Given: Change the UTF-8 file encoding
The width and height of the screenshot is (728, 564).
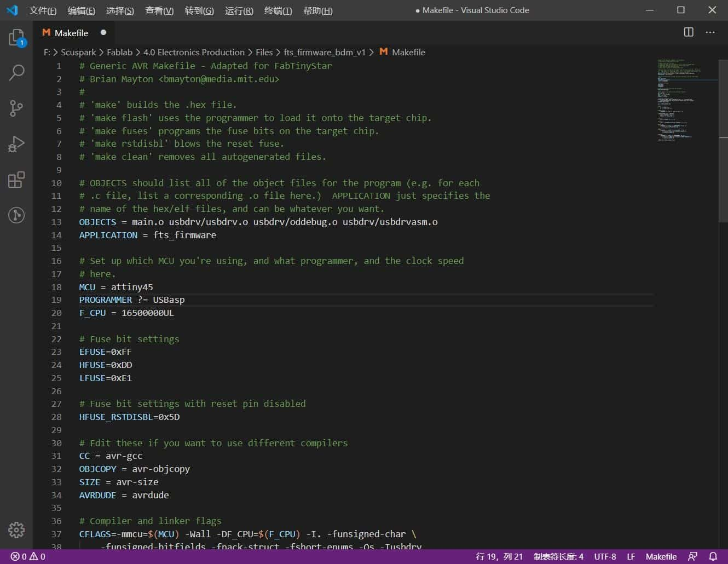Looking at the screenshot, I should tap(605, 556).
